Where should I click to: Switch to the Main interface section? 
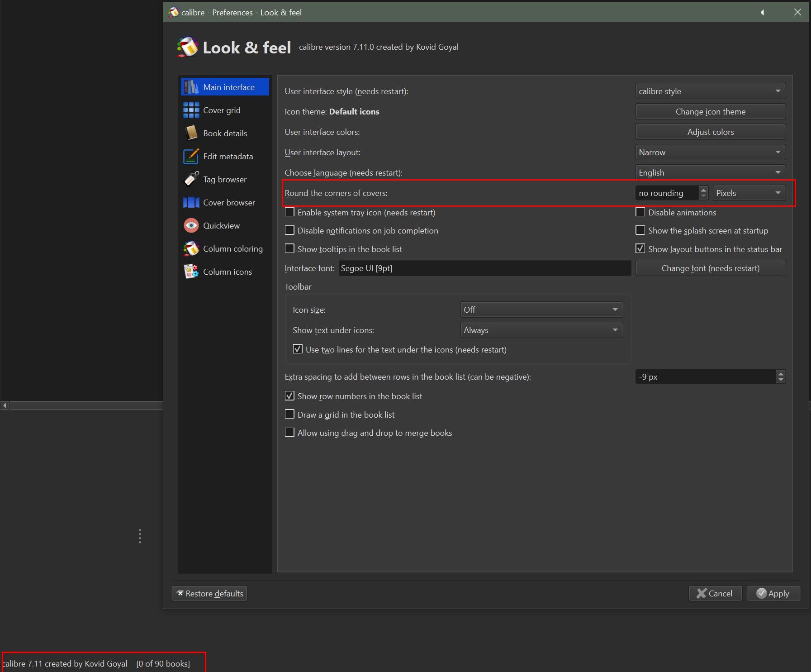pyautogui.click(x=225, y=87)
